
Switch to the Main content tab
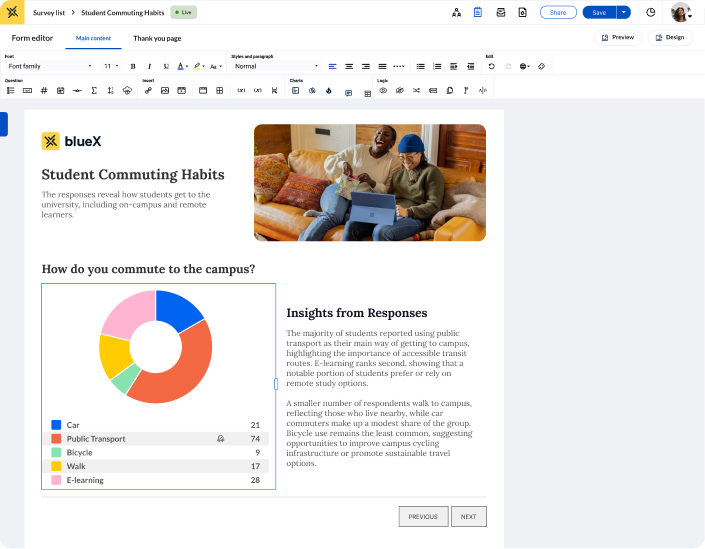(x=93, y=38)
